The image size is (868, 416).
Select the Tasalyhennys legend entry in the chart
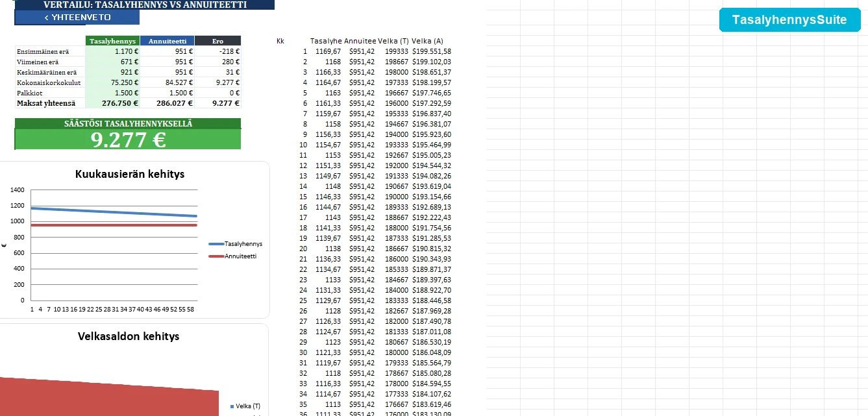[235, 244]
